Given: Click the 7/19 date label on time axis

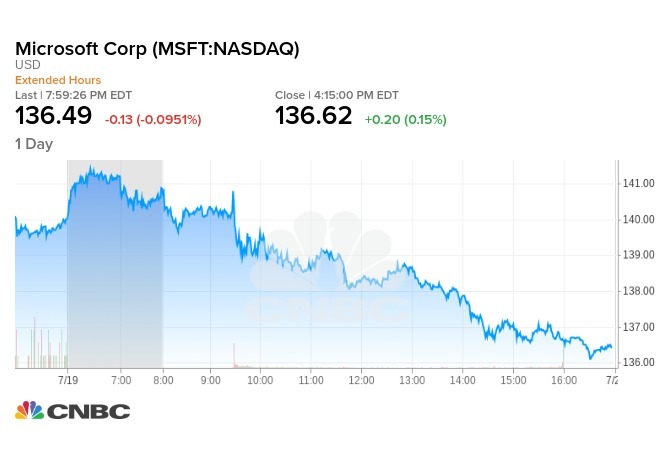Looking at the screenshot, I should (x=69, y=381).
